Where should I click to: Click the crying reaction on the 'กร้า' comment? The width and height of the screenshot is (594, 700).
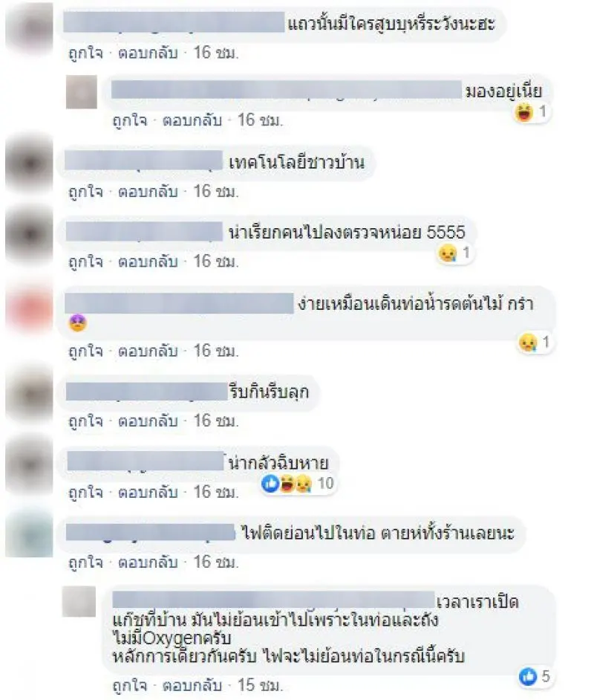click(x=528, y=343)
